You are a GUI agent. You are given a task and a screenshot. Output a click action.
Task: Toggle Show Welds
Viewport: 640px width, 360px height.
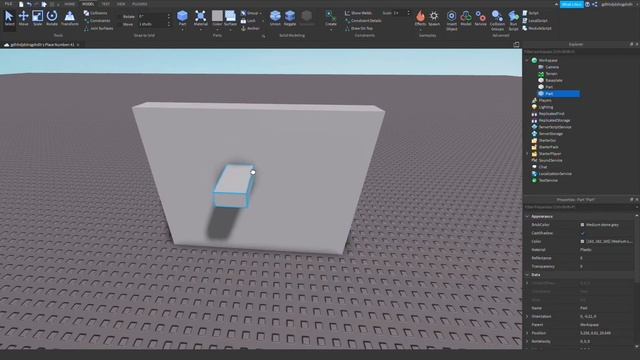(358, 13)
